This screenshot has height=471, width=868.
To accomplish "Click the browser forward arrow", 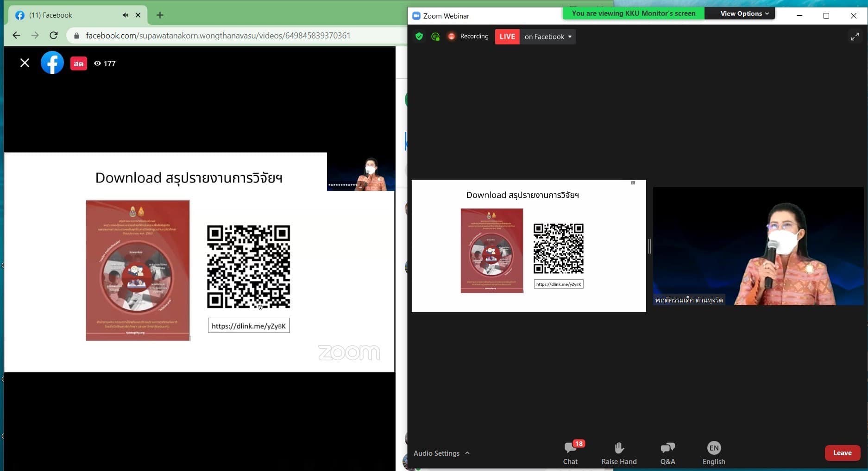I will (x=35, y=35).
